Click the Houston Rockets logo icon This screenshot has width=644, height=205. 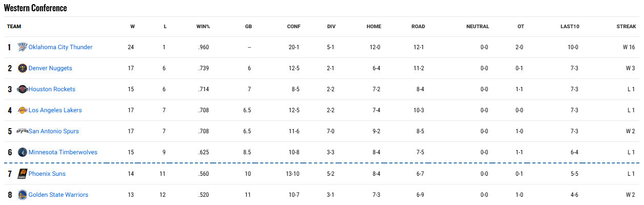[x=23, y=89]
